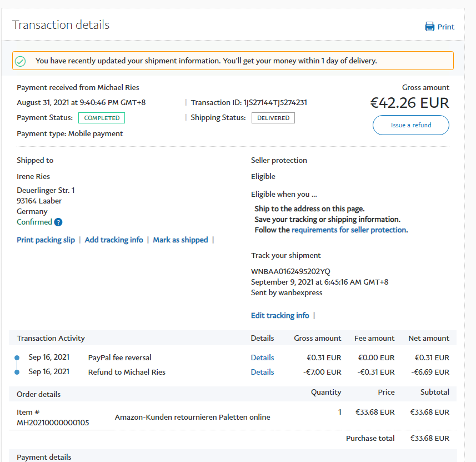
Task: Open requirements for seller protection link
Action: [x=349, y=230]
